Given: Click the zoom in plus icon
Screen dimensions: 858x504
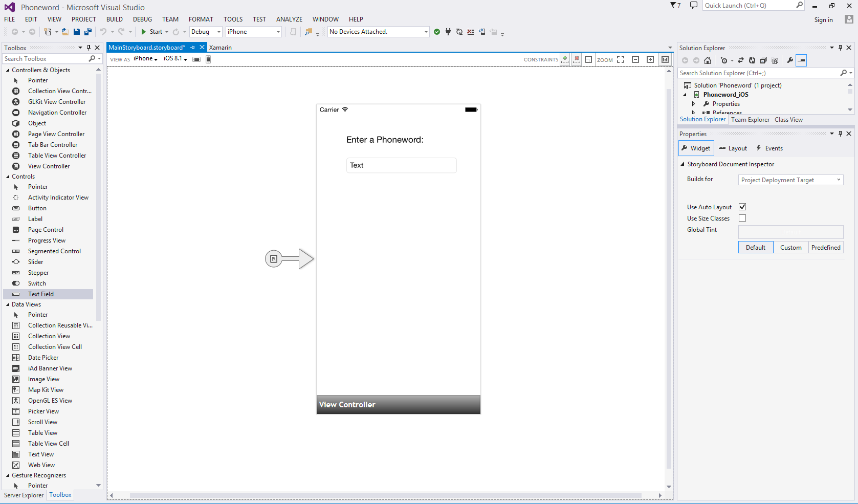Looking at the screenshot, I should [x=650, y=59].
